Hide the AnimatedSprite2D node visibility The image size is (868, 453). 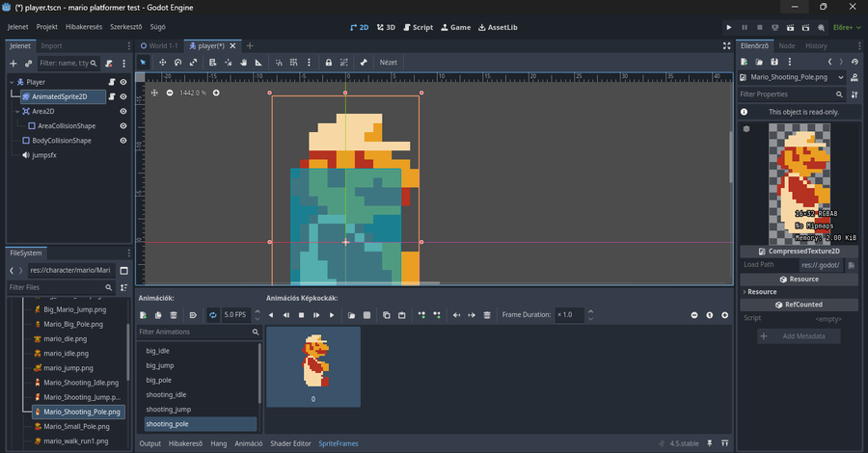(123, 96)
